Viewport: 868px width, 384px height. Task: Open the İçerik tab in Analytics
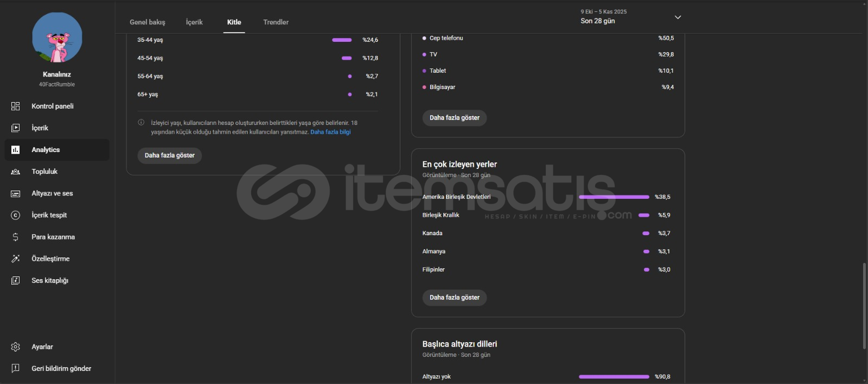point(194,22)
